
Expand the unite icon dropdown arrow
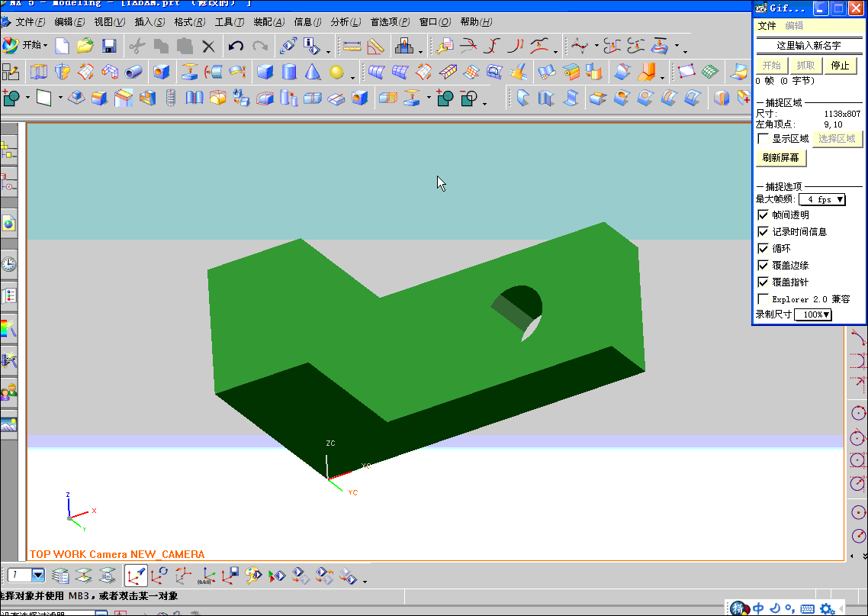coord(27,98)
